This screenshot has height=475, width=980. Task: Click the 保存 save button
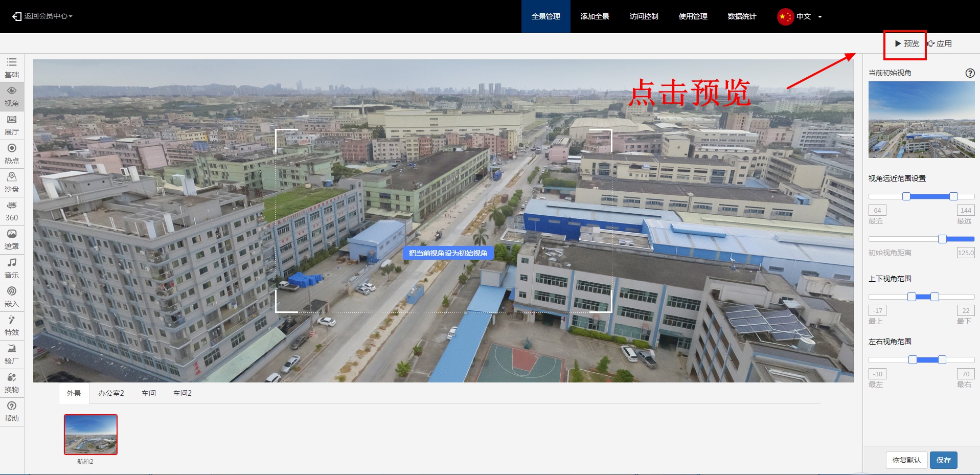click(x=943, y=460)
